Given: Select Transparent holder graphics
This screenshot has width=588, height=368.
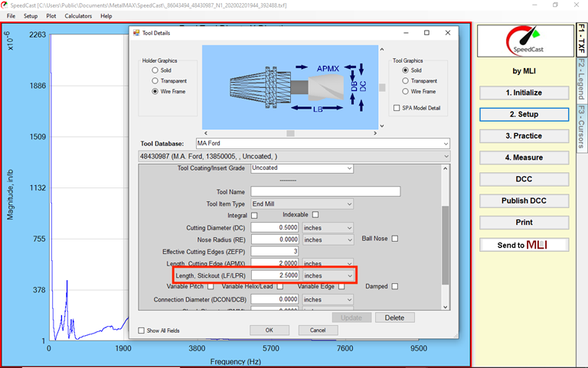Looking at the screenshot, I should tap(155, 80).
